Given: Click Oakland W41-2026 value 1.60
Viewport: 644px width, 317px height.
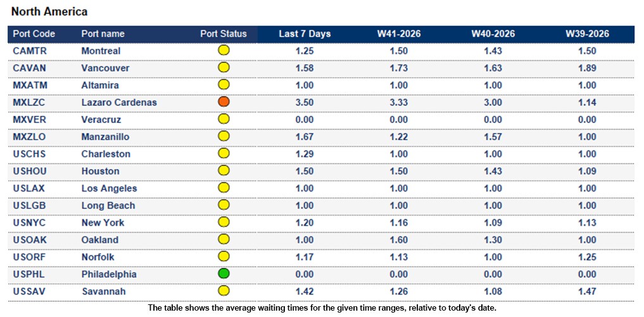Looking at the screenshot, I should coord(399,240).
